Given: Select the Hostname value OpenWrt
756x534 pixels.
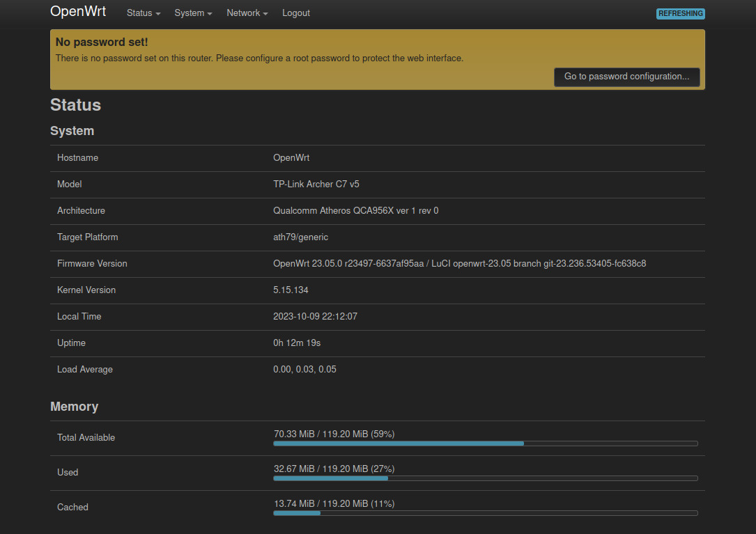Looking at the screenshot, I should click(291, 158).
